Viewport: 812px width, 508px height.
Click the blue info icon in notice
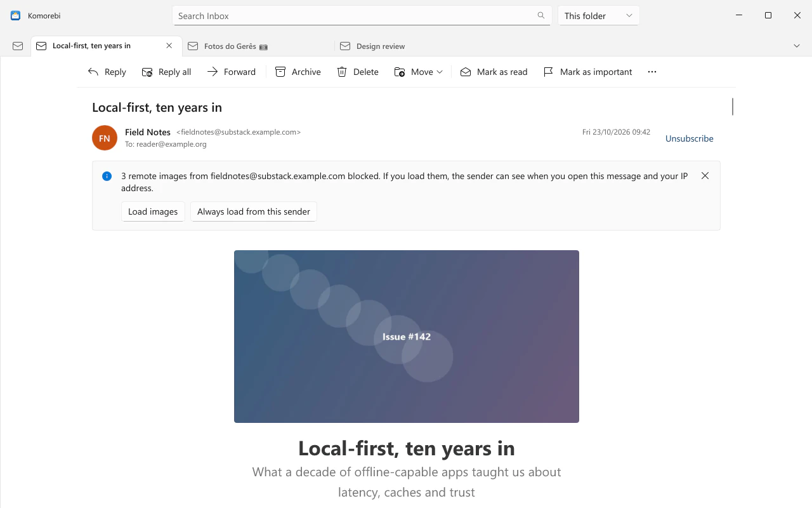(x=107, y=176)
